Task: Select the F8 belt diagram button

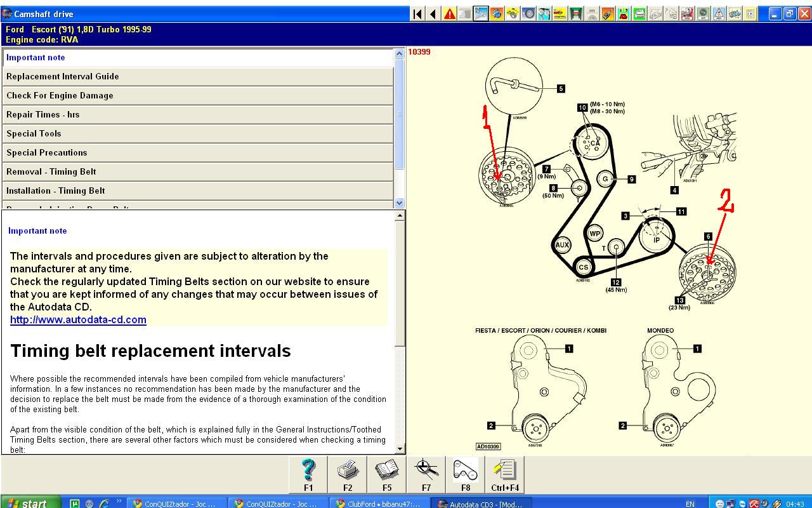Action: pos(466,474)
